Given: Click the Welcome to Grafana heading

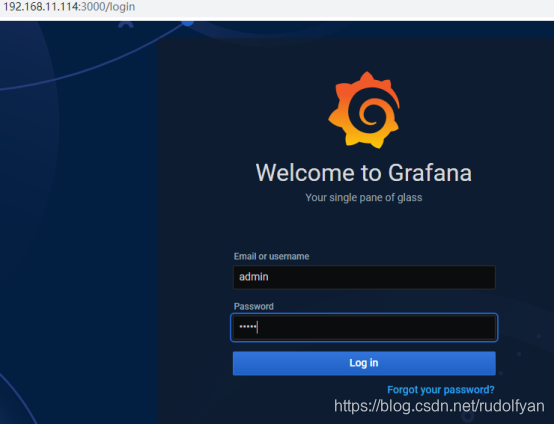Looking at the screenshot, I should click(364, 173).
